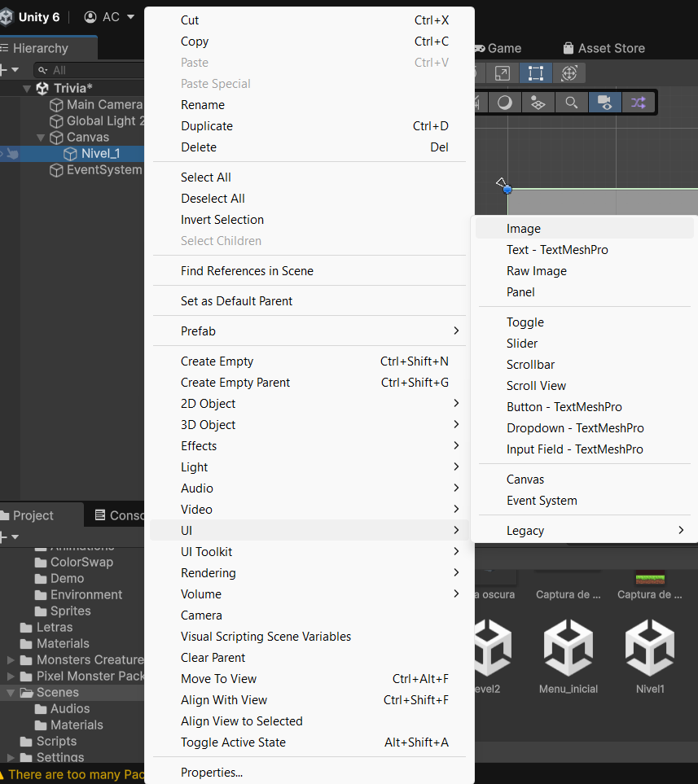The height and width of the screenshot is (784, 698).
Task: Click the purple shuffle arrows icon
Action: (x=638, y=103)
